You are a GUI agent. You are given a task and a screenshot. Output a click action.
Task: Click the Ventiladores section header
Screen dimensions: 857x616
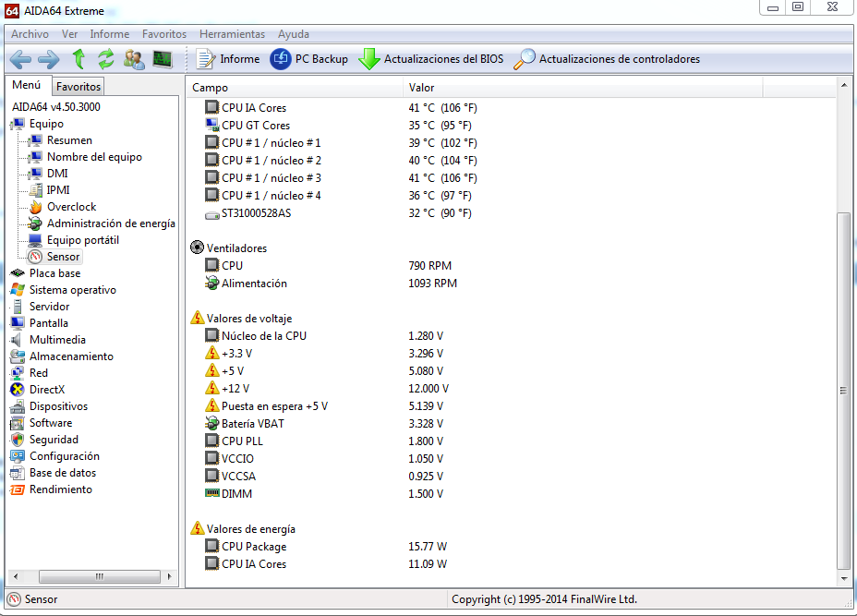236,248
